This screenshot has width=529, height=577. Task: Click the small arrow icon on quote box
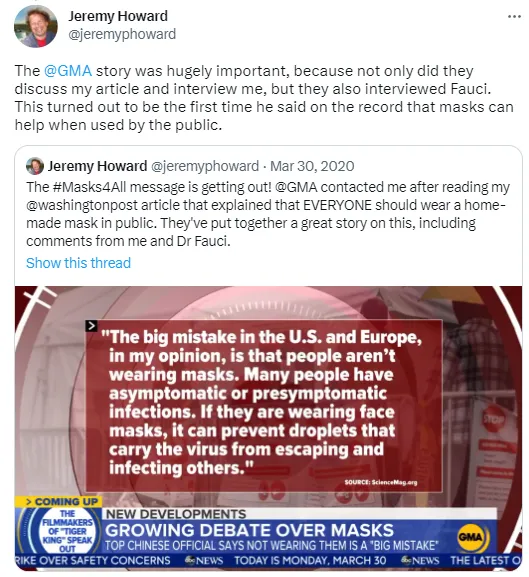click(91, 326)
